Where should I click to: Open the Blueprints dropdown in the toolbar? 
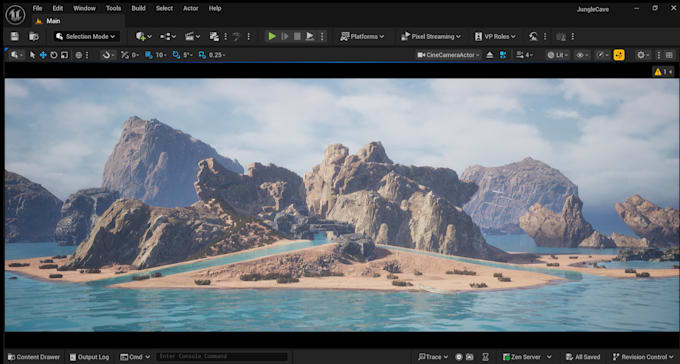pos(168,36)
